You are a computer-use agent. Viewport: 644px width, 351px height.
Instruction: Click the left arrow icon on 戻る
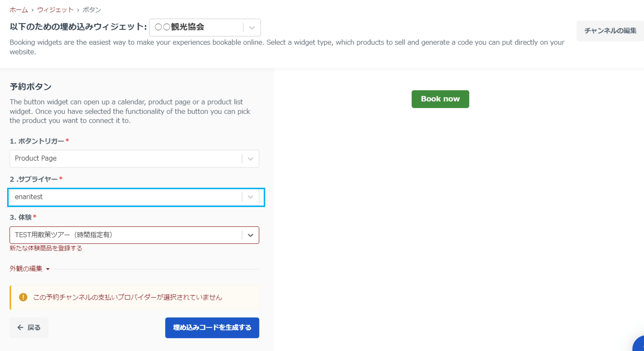tap(20, 328)
